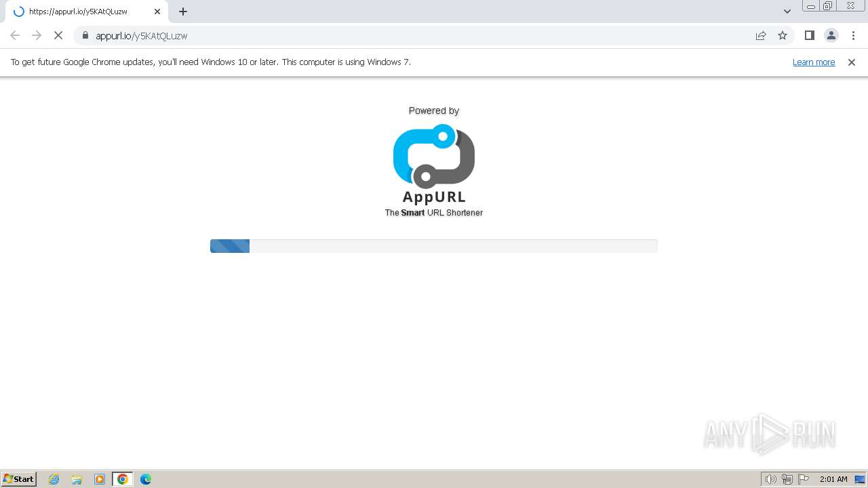
Task: Click the AppURL logo image
Action: coord(434,163)
